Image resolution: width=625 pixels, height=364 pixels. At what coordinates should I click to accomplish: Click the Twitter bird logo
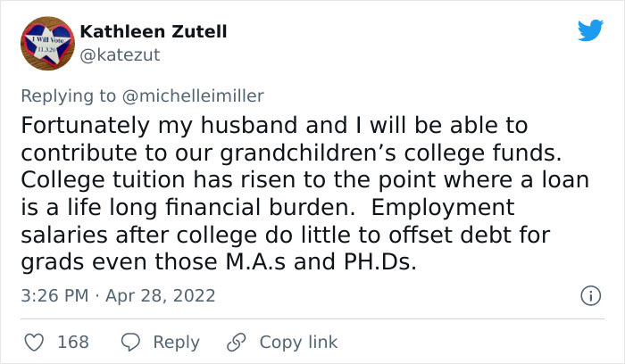coord(590,30)
